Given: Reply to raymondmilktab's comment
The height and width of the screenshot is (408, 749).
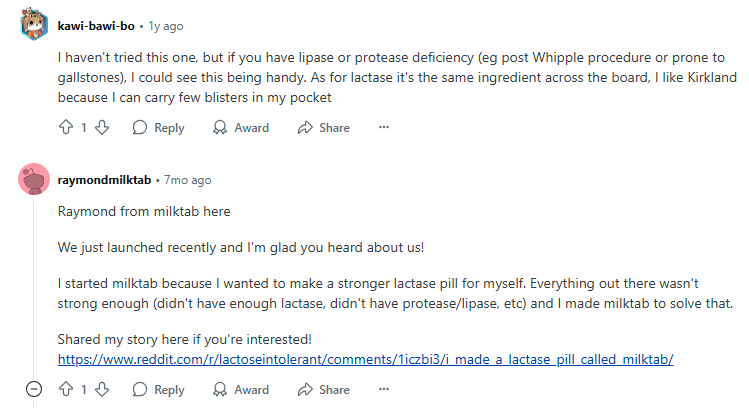Looking at the screenshot, I should coord(158,389).
